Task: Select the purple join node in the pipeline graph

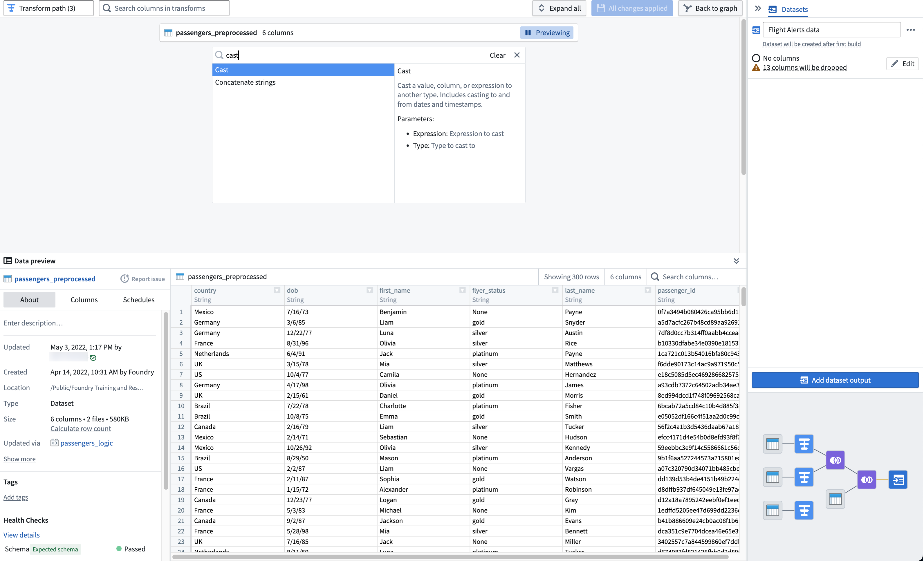Action: click(x=835, y=460)
